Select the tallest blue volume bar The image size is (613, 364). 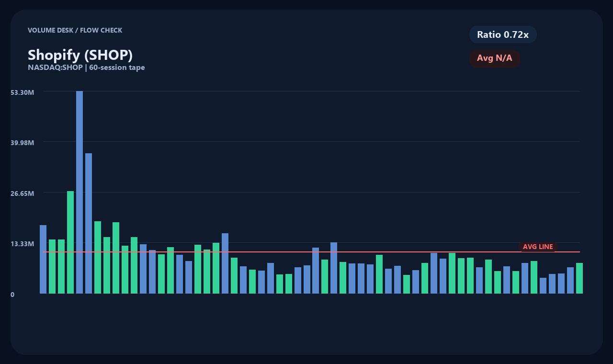tap(79, 192)
